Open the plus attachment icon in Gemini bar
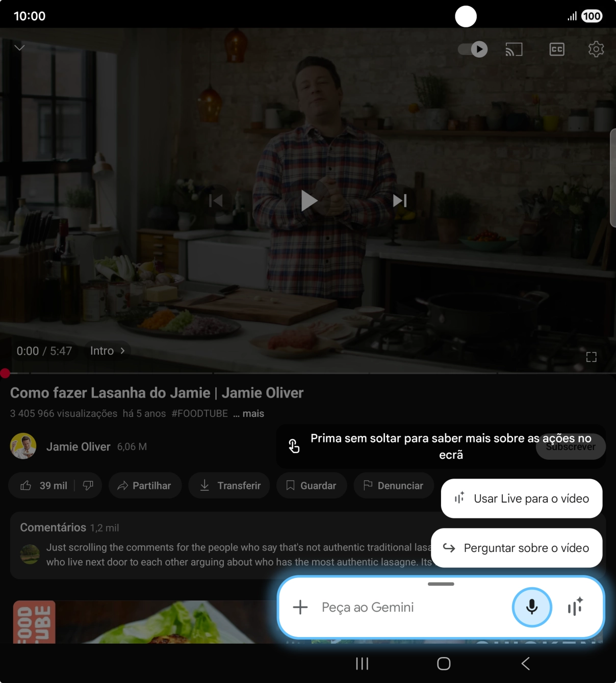 (x=300, y=607)
